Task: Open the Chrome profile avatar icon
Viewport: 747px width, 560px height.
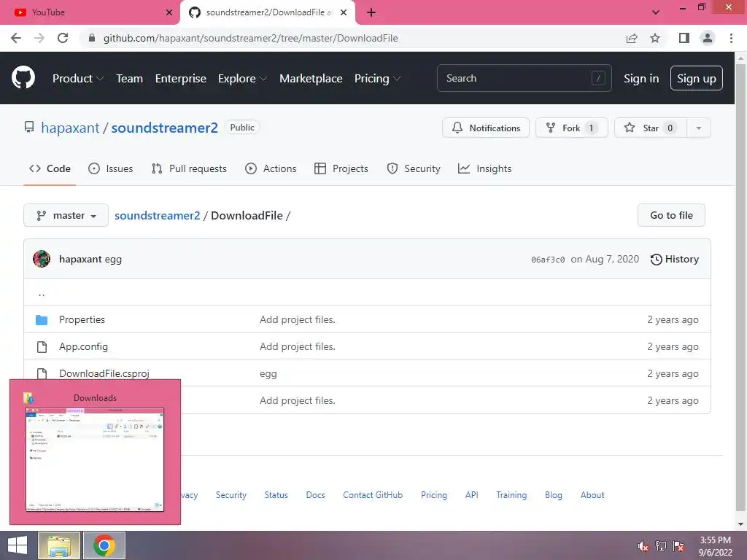Action: pos(708,38)
